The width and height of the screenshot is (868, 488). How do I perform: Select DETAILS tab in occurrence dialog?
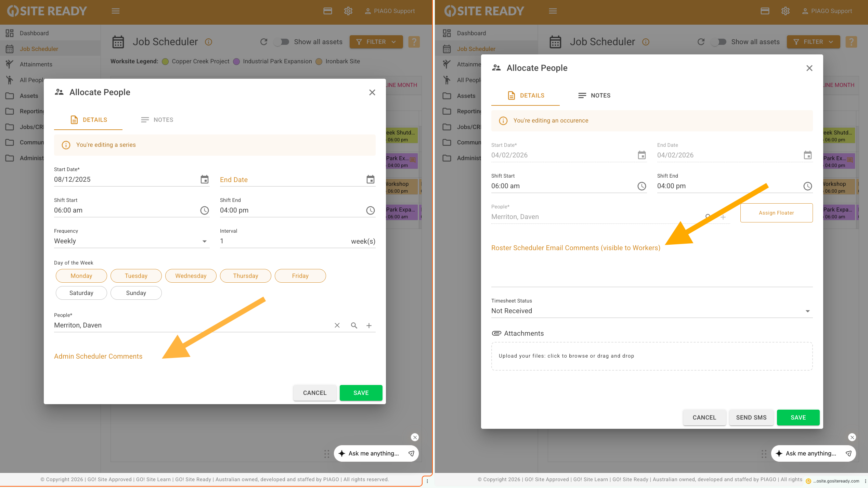coord(526,95)
